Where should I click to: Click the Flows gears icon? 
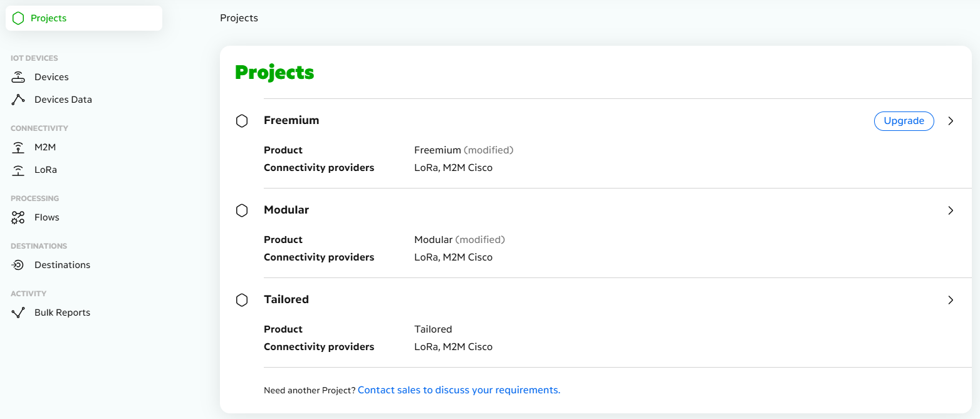coord(18,217)
